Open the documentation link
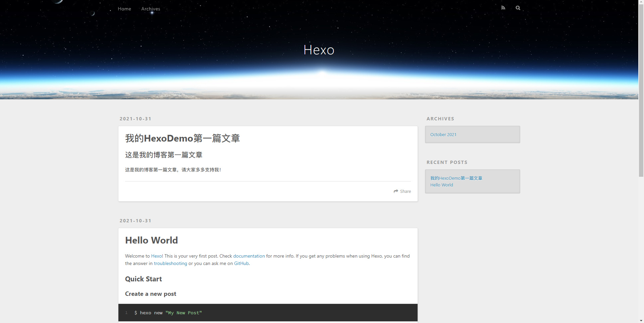Viewport: 644px width, 323px height. 249,256
